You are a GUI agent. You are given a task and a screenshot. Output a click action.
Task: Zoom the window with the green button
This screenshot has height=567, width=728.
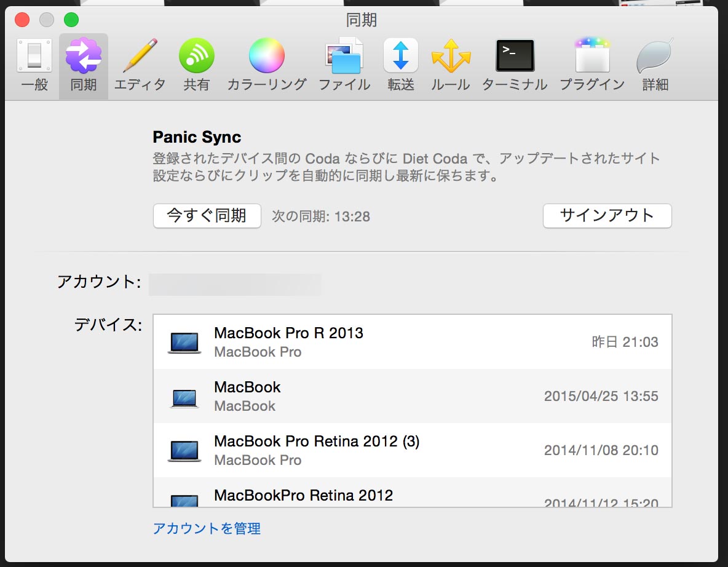(x=71, y=20)
